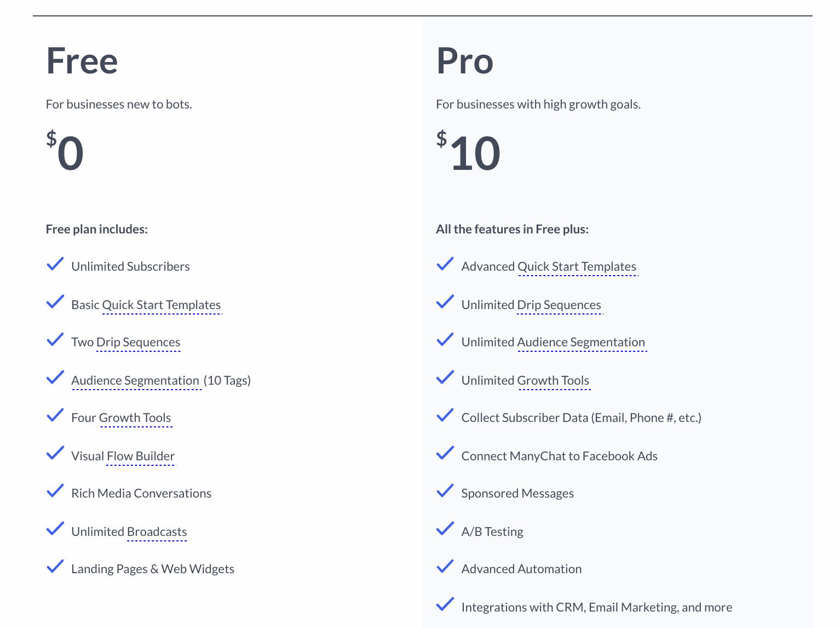840x628 pixels.
Task: Open Growth Tools link under Pro plan
Action: coord(554,381)
